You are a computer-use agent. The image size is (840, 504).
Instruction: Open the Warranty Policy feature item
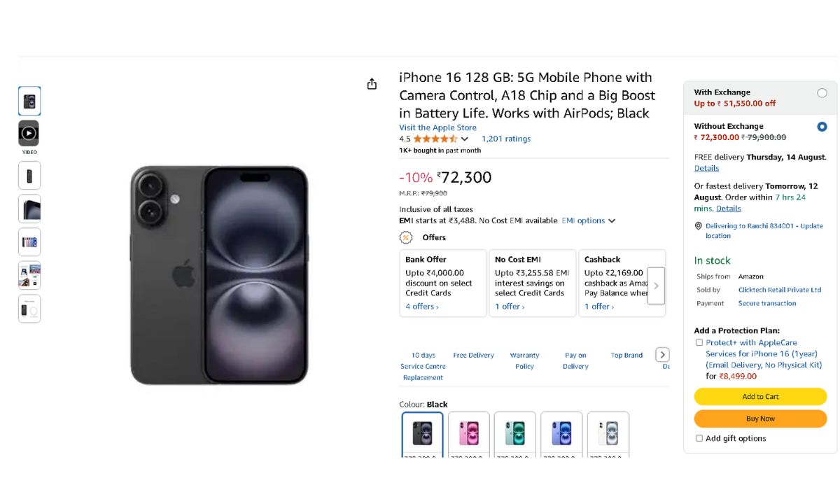tap(524, 360)
